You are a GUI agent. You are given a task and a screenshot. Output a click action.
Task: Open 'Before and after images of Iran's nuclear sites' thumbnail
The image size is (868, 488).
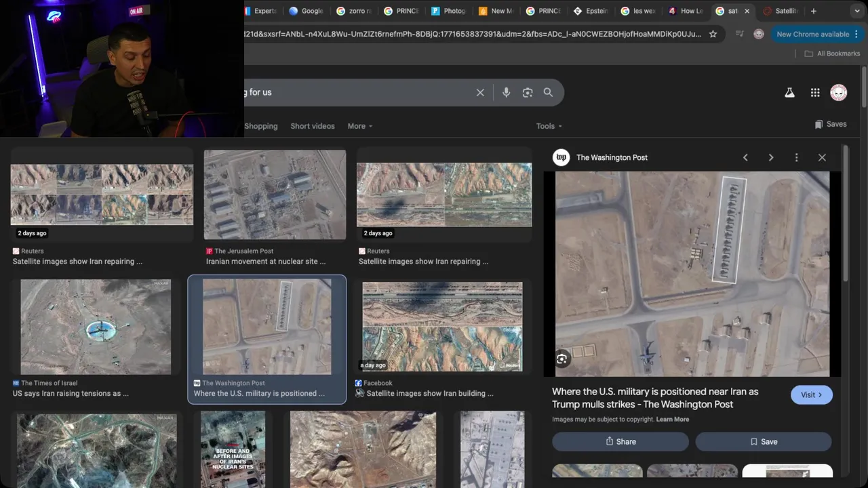233,449
